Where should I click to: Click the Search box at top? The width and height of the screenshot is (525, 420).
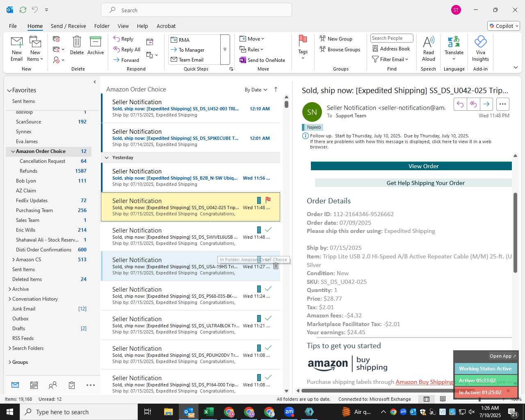click(196, 10)
